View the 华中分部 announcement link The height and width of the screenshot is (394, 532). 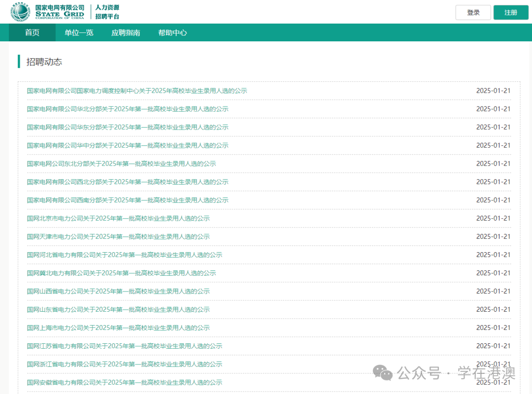[x=128, y=145]
